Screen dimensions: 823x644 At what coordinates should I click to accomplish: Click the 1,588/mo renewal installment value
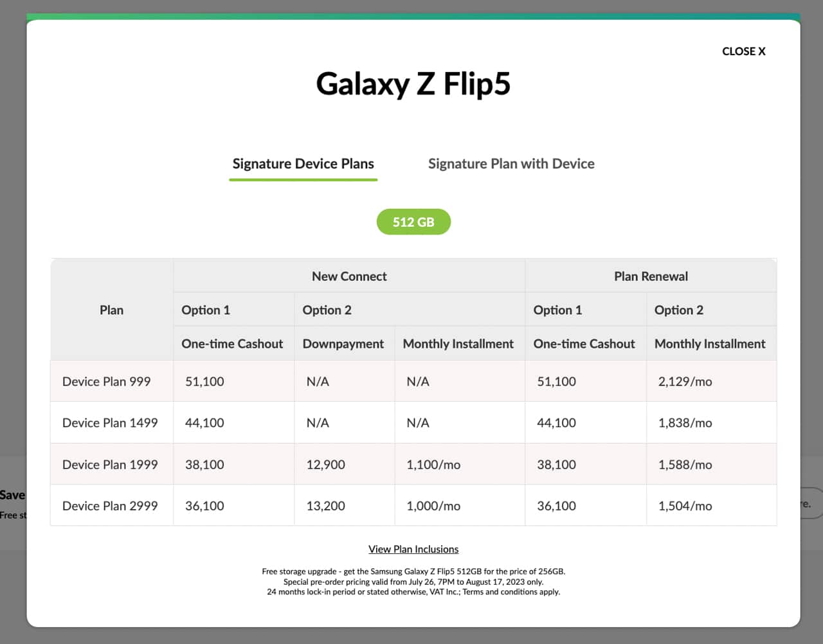[685, 464]
